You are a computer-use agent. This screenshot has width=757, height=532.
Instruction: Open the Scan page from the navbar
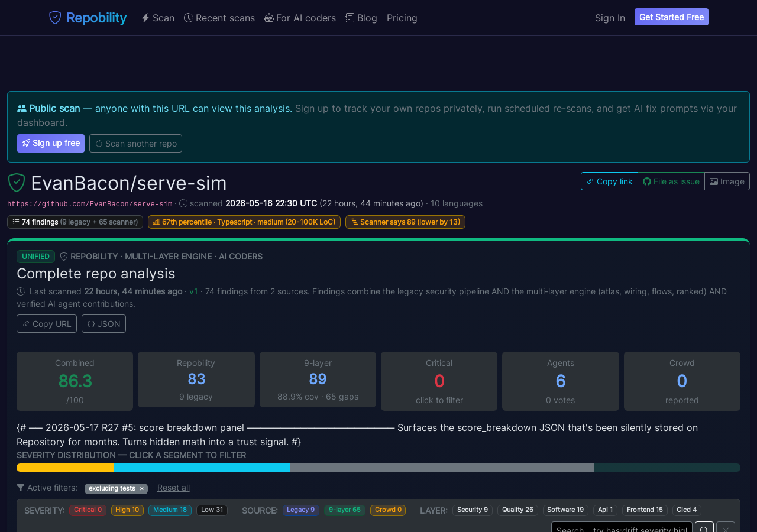158,18
